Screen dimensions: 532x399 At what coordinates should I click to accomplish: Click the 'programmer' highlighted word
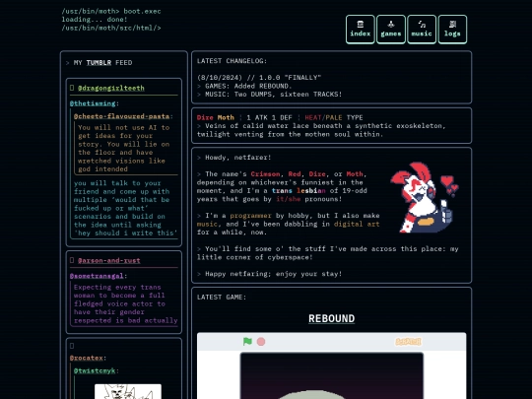(x=251, y=216)
